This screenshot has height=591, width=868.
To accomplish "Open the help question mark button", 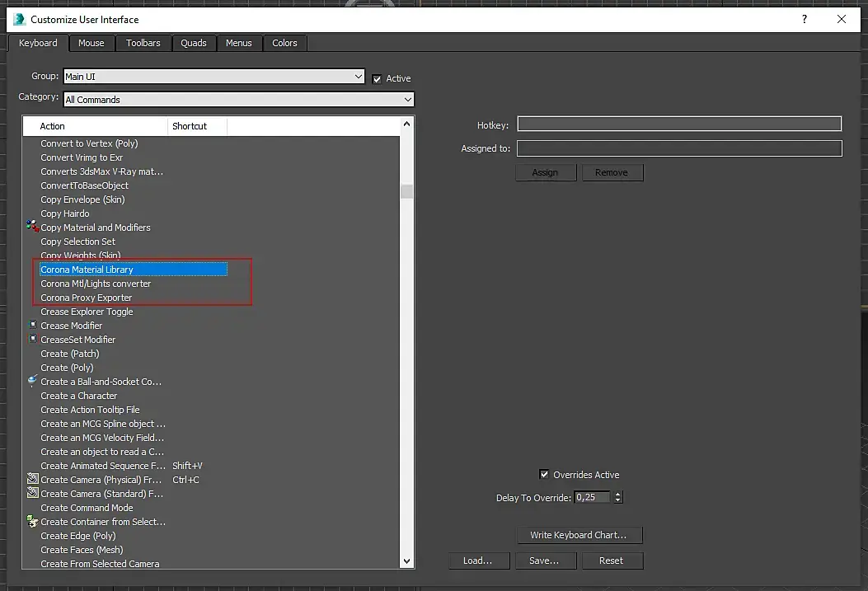I will [805, 19].
